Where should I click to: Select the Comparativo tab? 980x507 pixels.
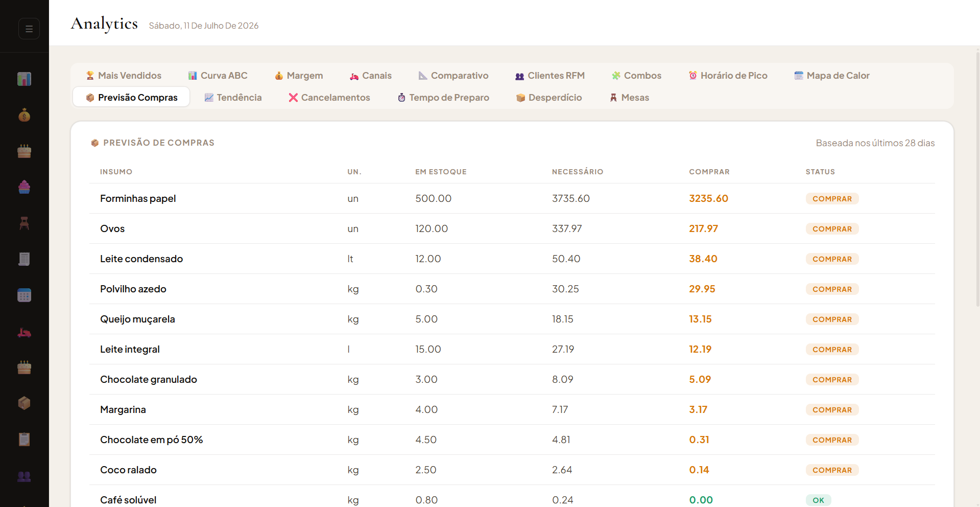tap(453, 76)
